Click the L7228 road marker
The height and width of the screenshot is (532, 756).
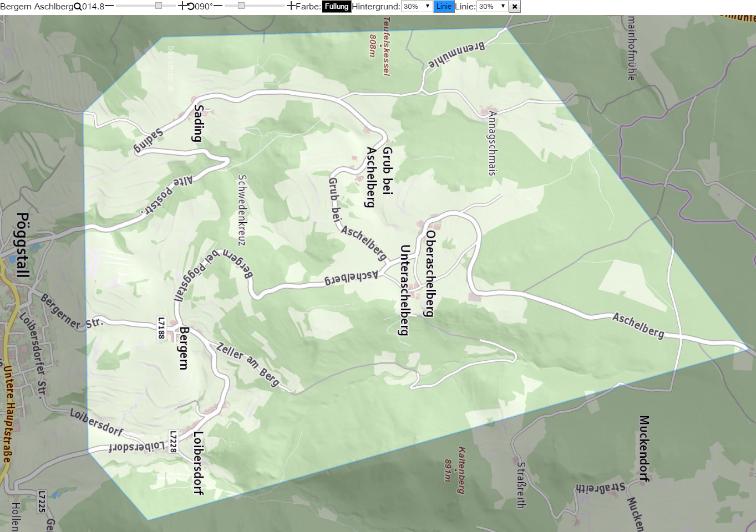173,442
